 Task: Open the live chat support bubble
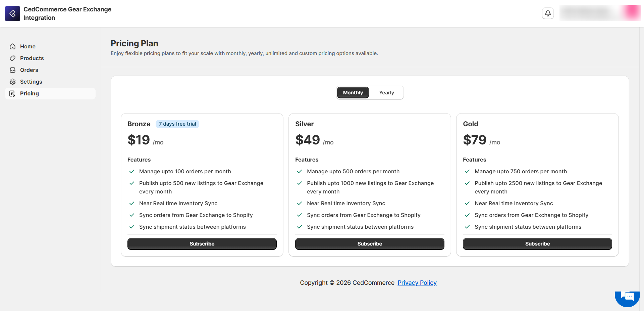627,297
